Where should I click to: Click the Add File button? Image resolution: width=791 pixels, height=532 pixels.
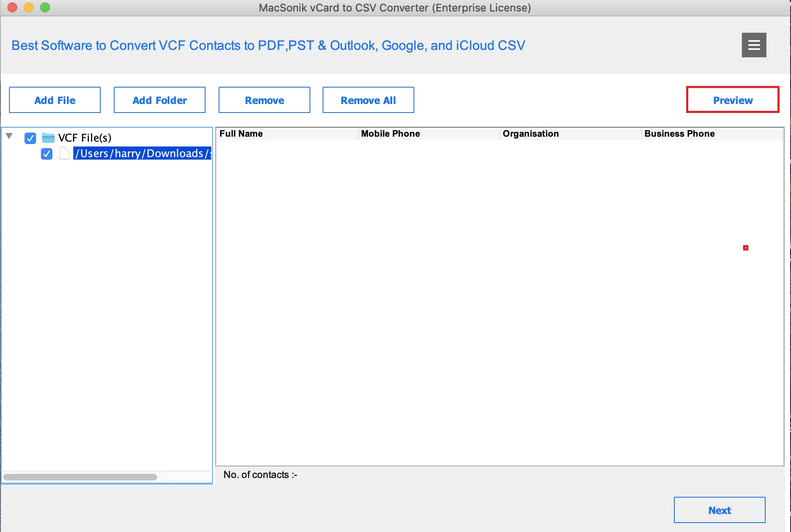point(55,100)
